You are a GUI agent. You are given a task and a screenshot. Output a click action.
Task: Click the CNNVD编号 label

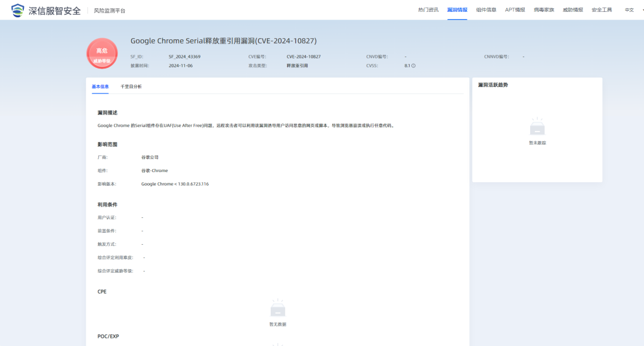(x=497, y=57)
